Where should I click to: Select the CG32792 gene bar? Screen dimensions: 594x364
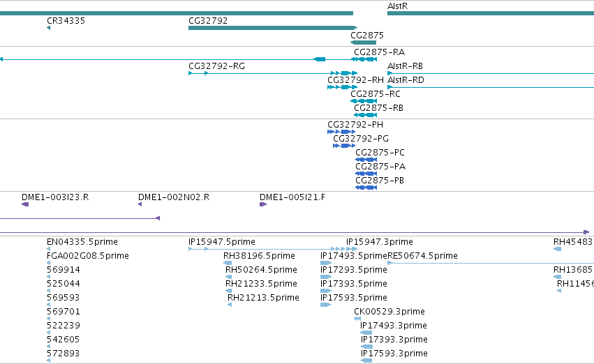tap(273, 28)
